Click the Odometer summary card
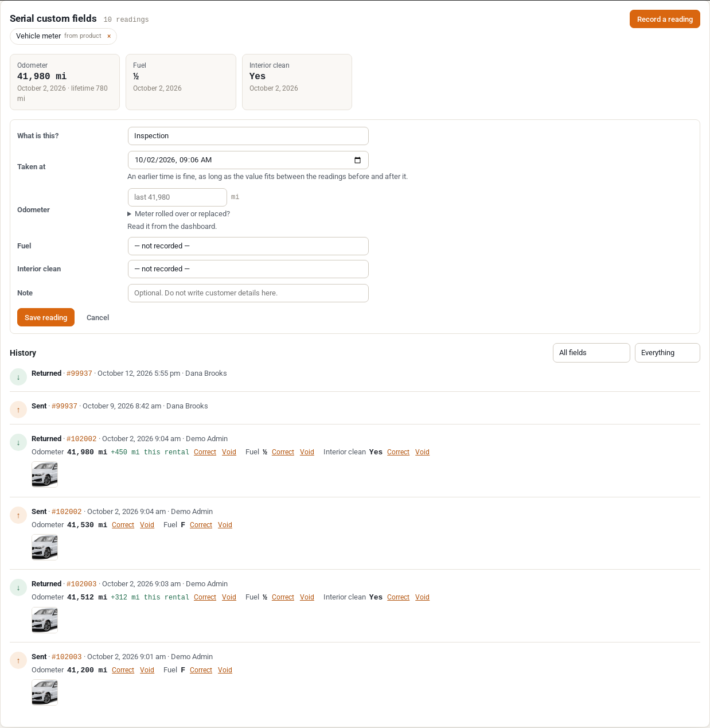Screen dimensions: 710x728 pos(65,82)
